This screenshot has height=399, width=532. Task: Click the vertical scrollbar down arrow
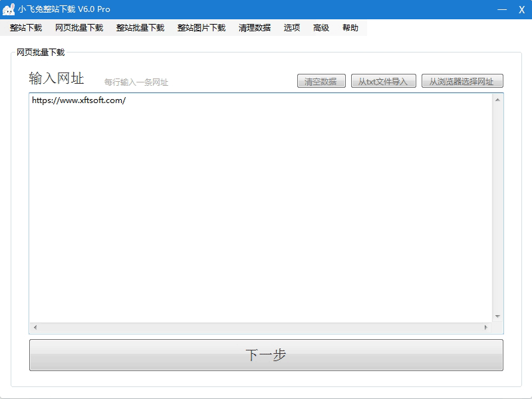tap(497, 317)
